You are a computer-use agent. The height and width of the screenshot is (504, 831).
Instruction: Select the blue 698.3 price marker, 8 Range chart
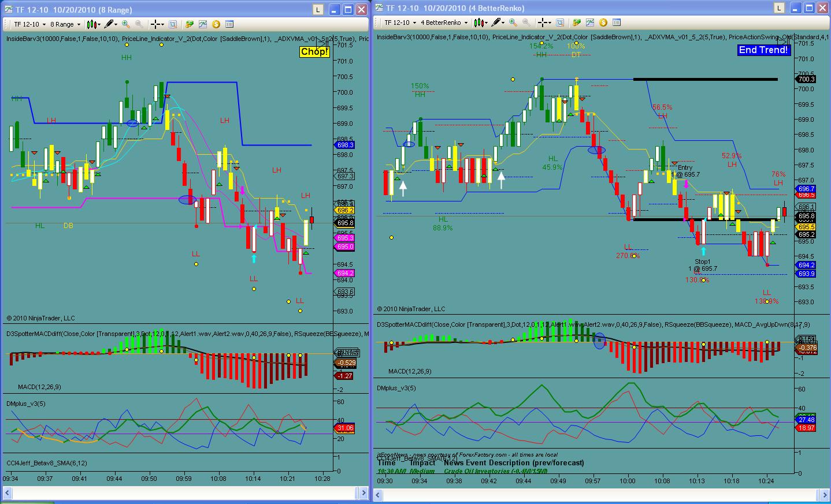coord(345,145)
